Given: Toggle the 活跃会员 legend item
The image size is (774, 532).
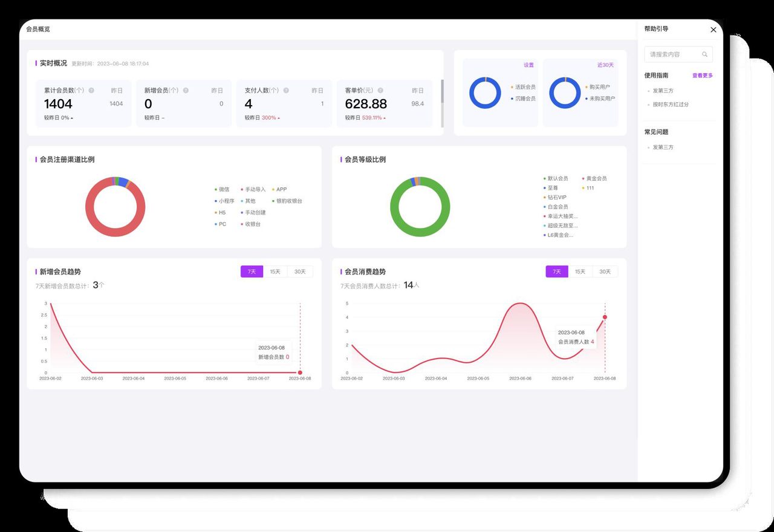Looking at the screenshot, I should point(523,87).
